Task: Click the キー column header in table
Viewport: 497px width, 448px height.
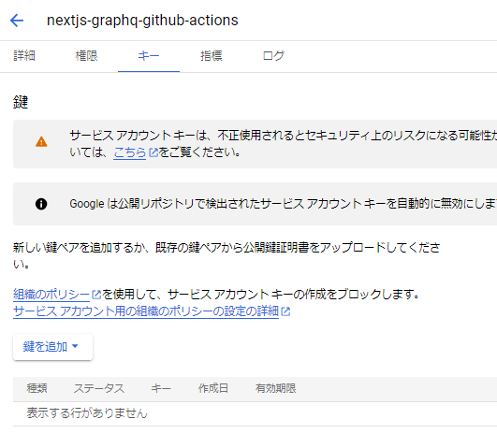Action: [161, 388]
